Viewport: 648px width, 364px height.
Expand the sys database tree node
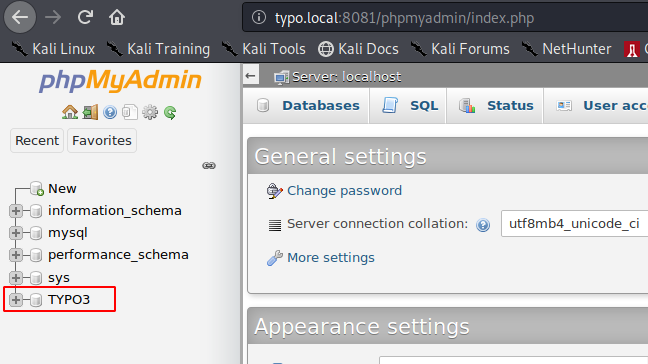[x=16, y=278]
